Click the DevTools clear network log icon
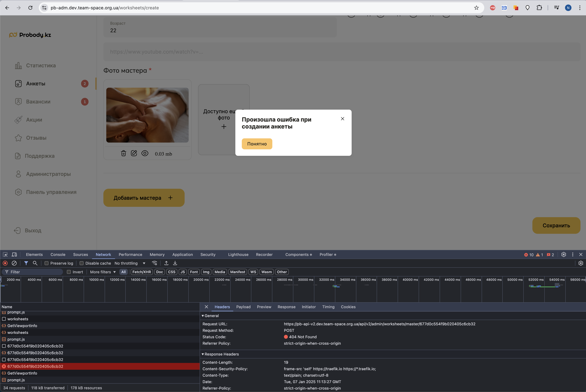The height and width of the screenshot is (392, 586). (14, 263)
